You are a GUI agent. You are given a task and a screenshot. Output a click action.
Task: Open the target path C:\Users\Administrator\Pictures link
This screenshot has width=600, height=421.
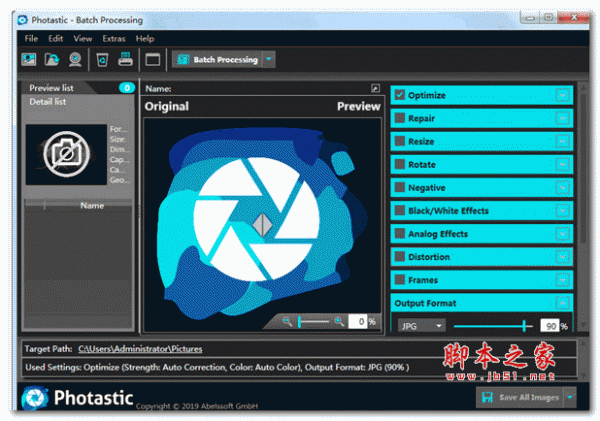click(x=140, y=349)
